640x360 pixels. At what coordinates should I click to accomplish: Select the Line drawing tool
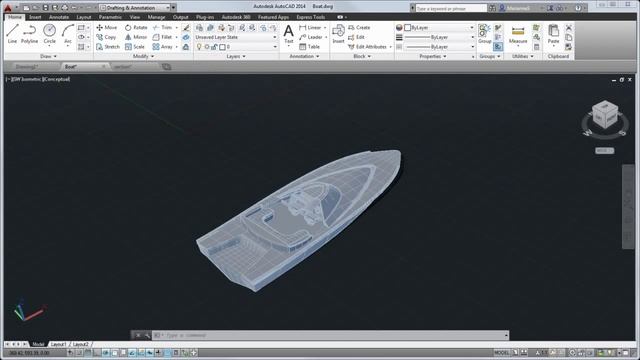(x=12, y=34)
